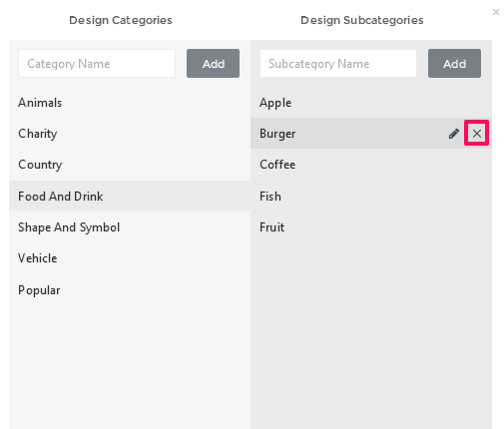Screen dimensions: 504x429
Task: Select the Apple subcategory
Action: [371, 103]
